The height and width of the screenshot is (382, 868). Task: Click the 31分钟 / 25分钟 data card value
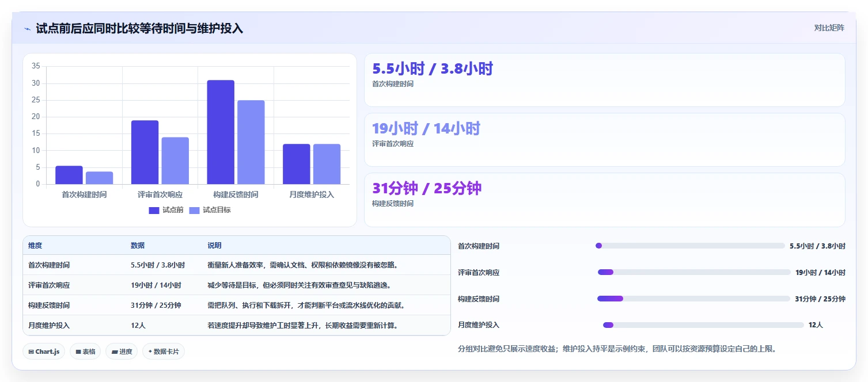click(427, 189)
